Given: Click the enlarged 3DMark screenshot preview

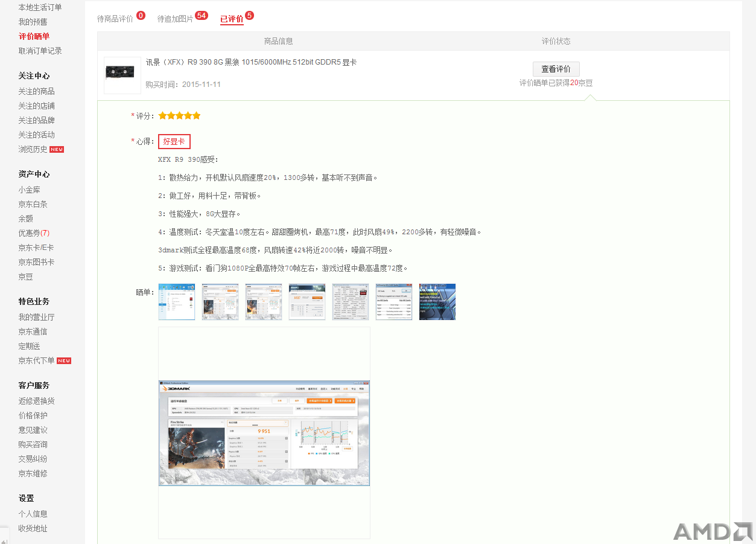Looking at the screenshot, I should click(264, 433).
